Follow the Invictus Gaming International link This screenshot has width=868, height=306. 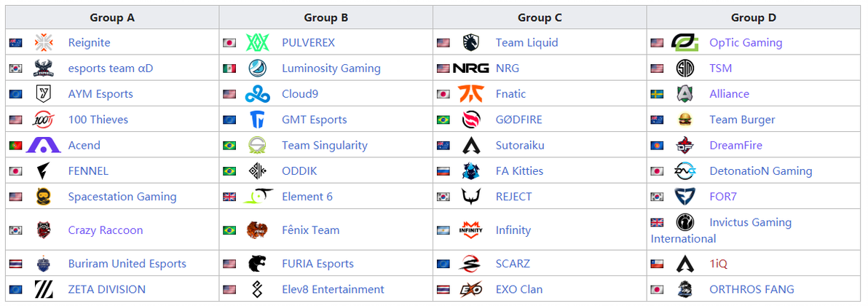point(750,223)
